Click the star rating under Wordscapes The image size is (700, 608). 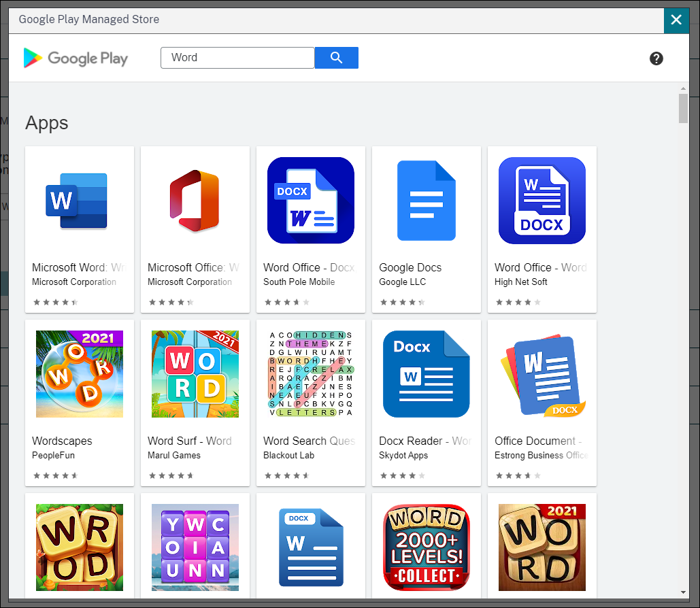(56, 475)
